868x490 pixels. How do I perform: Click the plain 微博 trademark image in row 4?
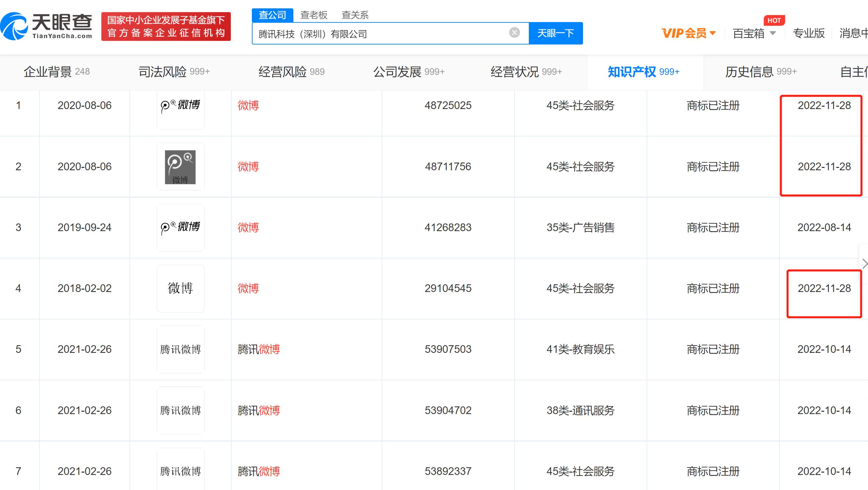tap(181, 288)
